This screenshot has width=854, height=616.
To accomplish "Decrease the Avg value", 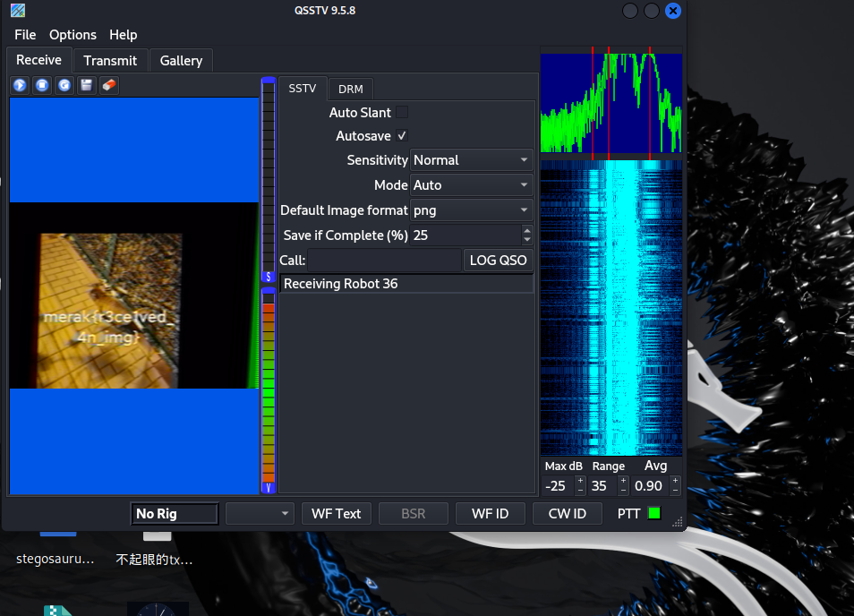I will (675, 490).
